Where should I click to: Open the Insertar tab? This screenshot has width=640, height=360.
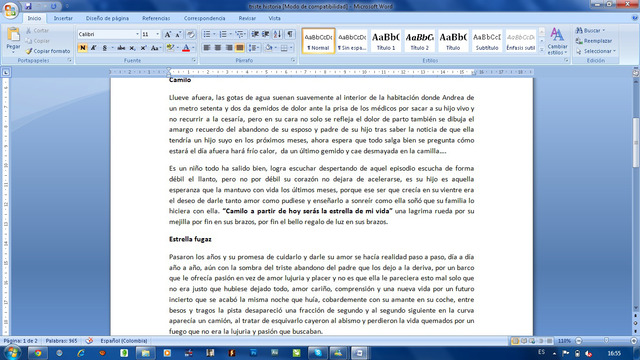[63, 18]
